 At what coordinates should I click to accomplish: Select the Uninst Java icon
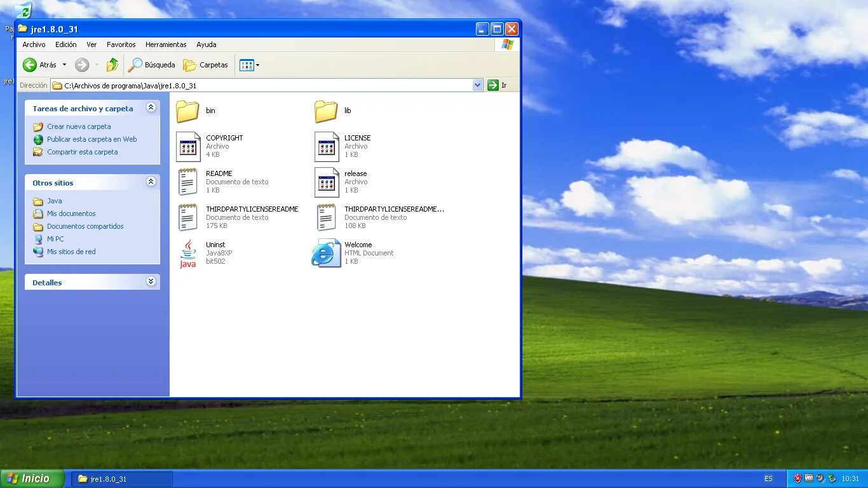point(187,254)
